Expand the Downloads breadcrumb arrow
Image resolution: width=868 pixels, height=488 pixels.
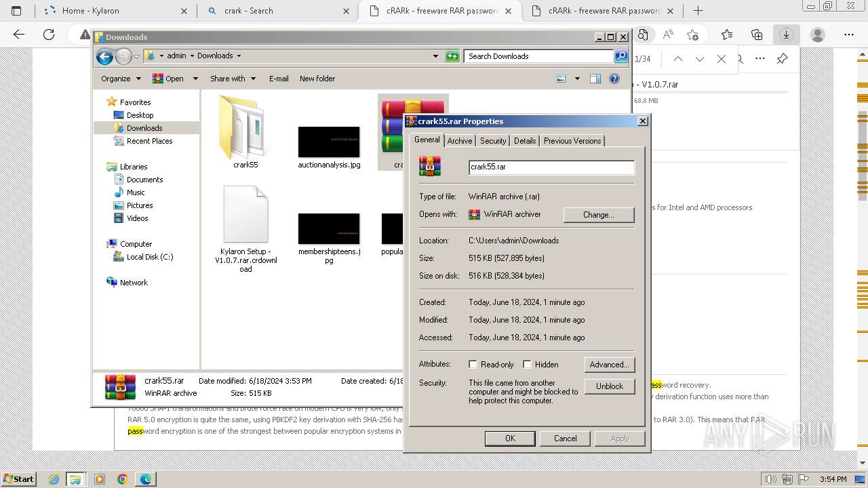[x=239, y=56]
